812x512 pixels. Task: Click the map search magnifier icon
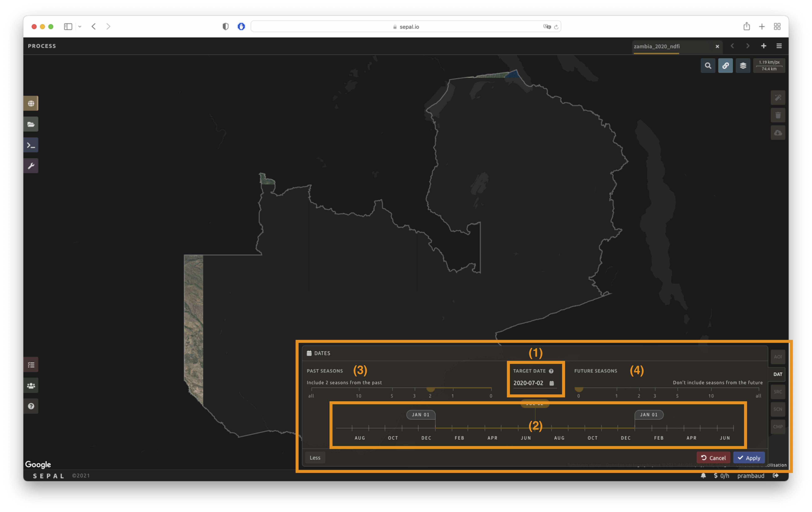coord(708,66)
